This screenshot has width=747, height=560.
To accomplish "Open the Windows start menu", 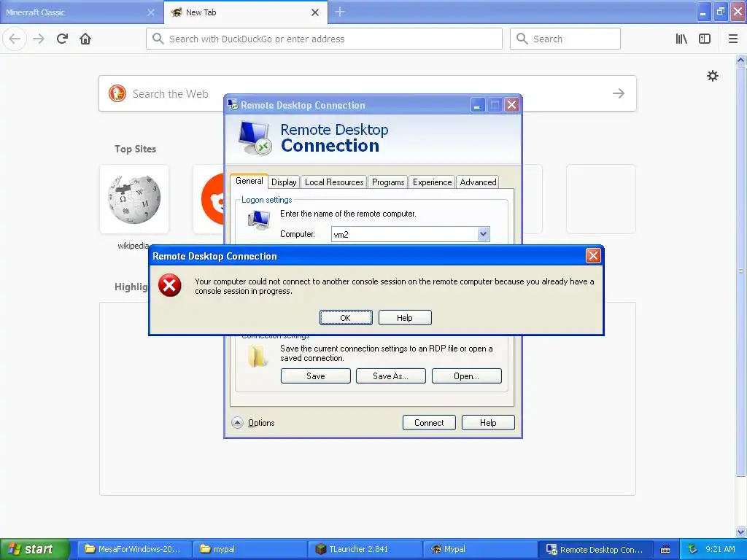I will click(34, 549).
